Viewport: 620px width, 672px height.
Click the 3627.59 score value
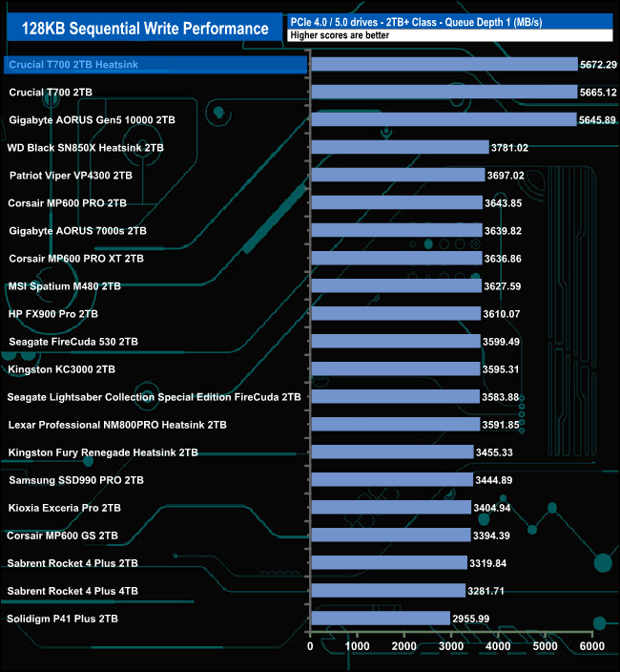click(x=503, y=286)
